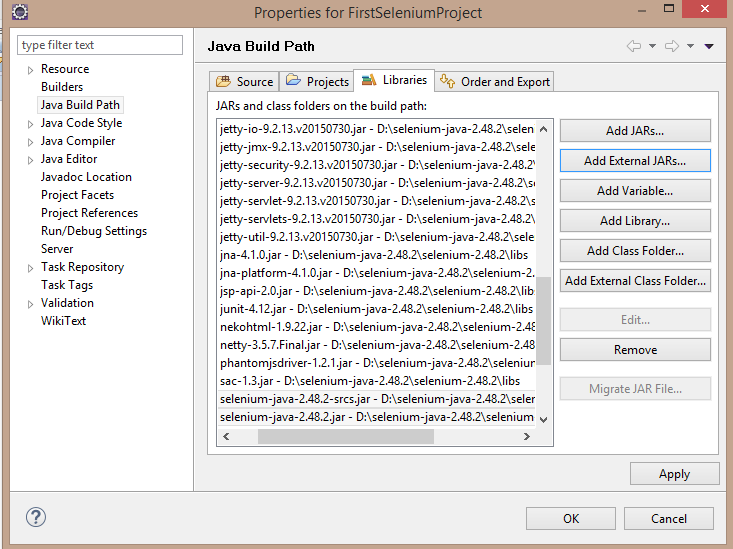Click the horizontal scrollbar thumb in JAR list
The height and width of the screenshot is (549, 733).
(x=346, y=436)
